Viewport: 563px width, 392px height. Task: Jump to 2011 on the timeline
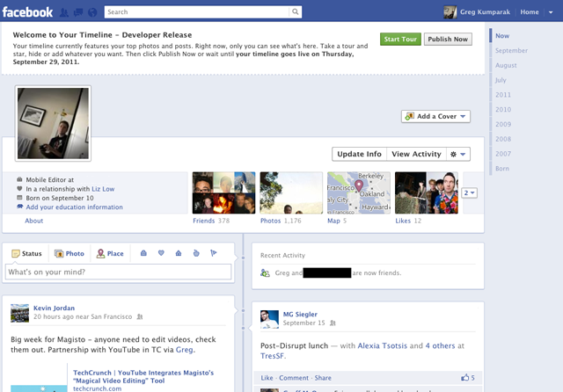503,95
